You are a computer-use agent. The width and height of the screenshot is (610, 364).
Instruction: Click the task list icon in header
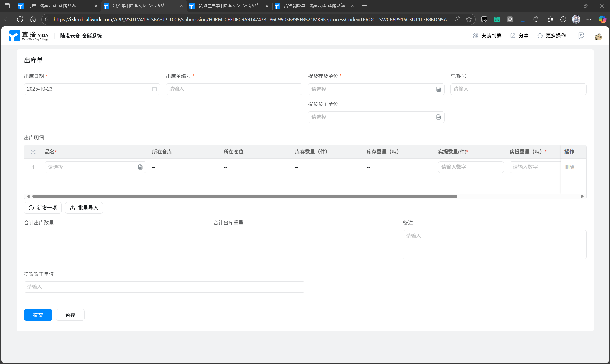point(581,36)
